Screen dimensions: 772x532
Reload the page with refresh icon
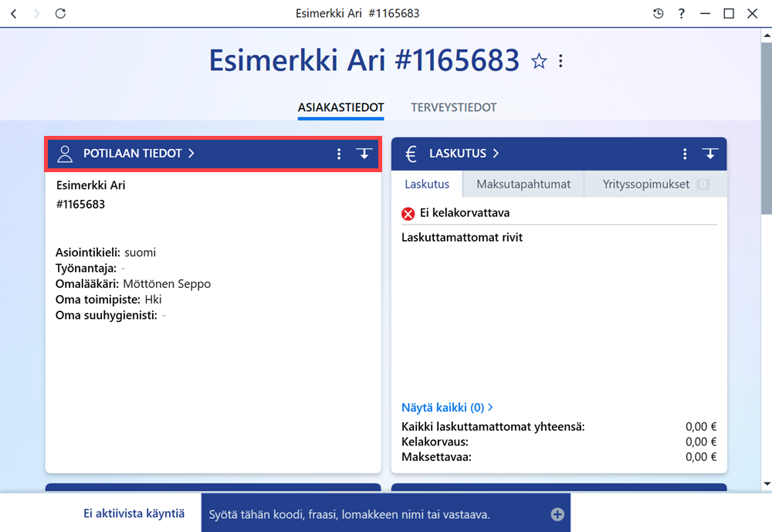[60, 13]
